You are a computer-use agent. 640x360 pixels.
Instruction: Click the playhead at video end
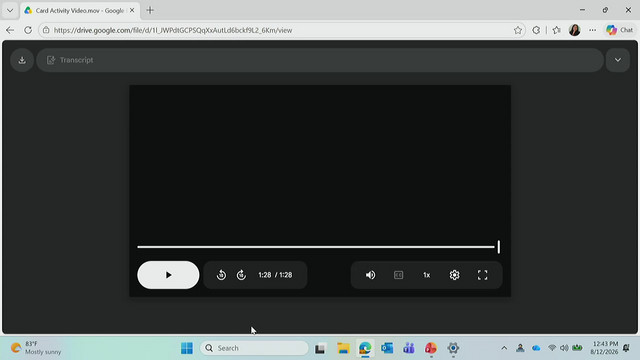[x=498, y=247]
